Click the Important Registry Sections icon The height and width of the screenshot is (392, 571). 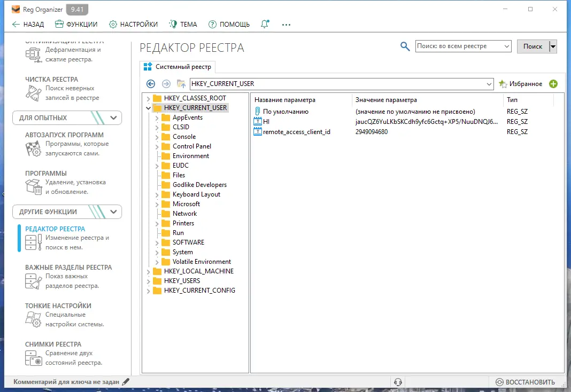click(34, 281)
